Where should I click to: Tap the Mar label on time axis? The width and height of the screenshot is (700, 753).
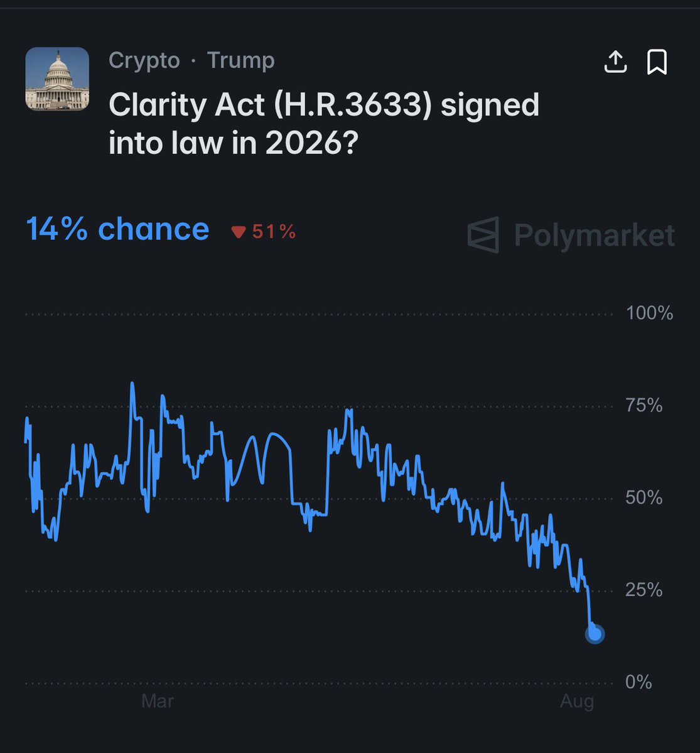pos(158,701)
